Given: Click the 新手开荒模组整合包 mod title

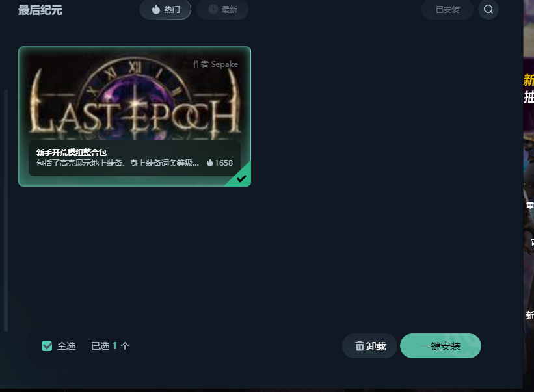Looking at the screenshot, I should 71,152.
